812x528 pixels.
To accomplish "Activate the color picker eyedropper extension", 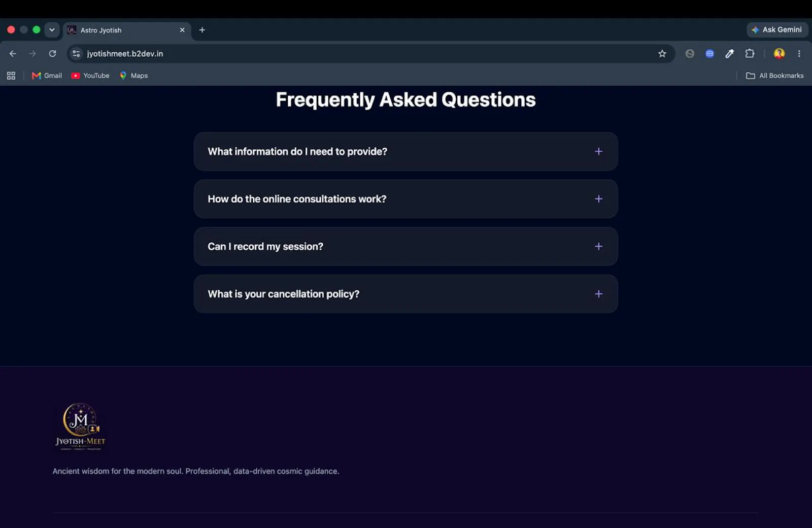I will 729,53.
